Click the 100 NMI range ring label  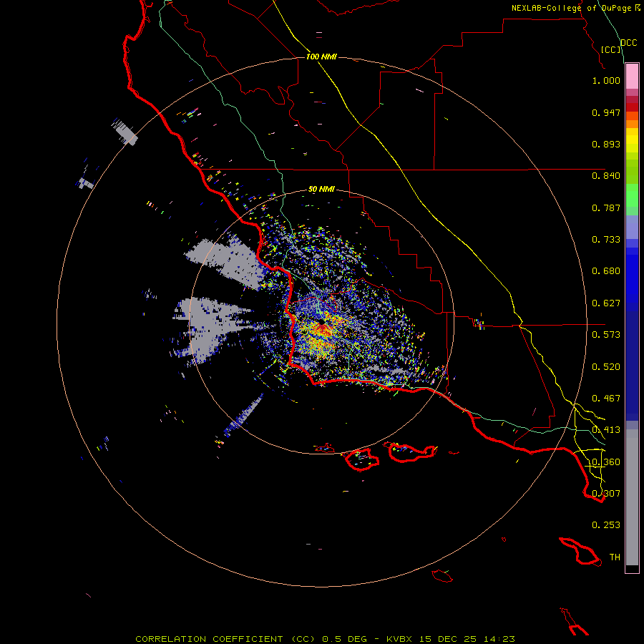(321, 57)
